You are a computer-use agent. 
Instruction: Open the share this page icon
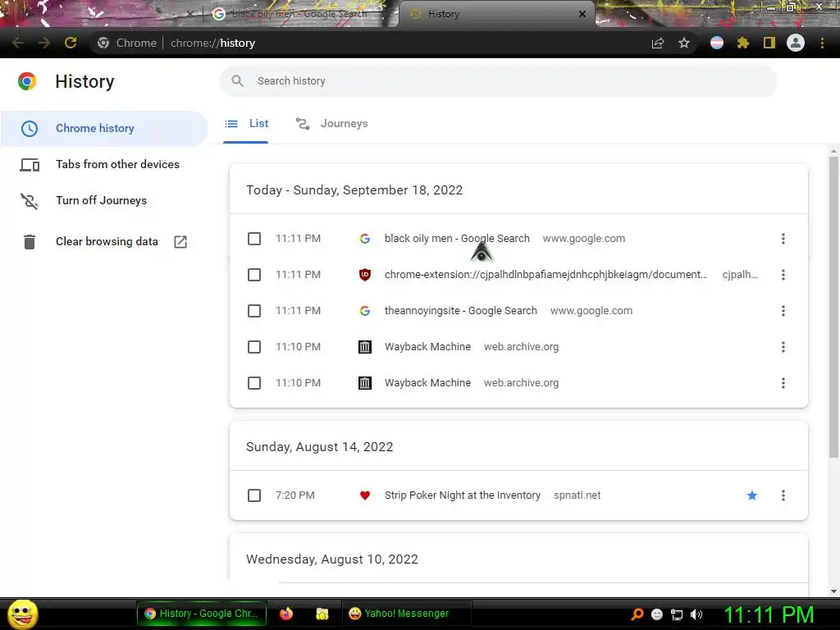click(658, 43)
